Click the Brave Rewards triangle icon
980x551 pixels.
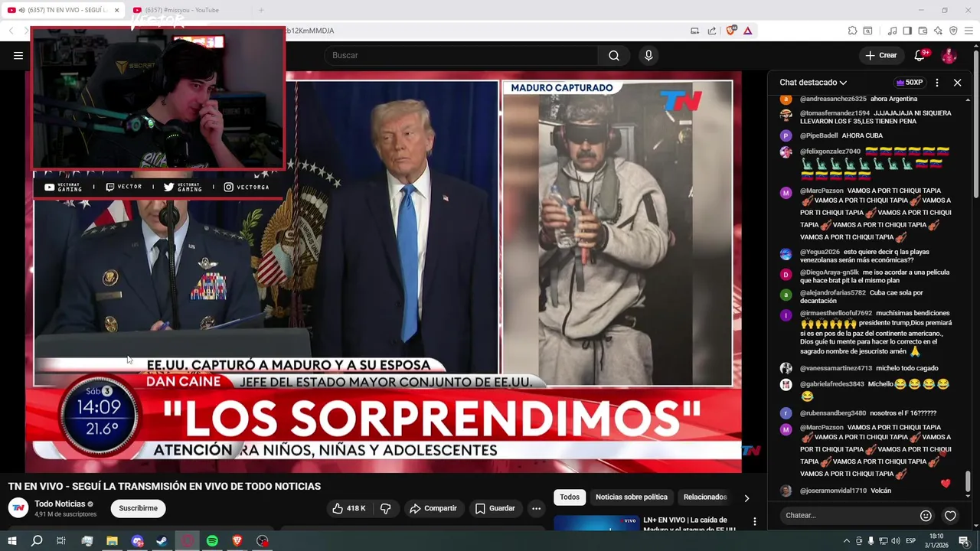pyautogui.click(x=747, y=31)
